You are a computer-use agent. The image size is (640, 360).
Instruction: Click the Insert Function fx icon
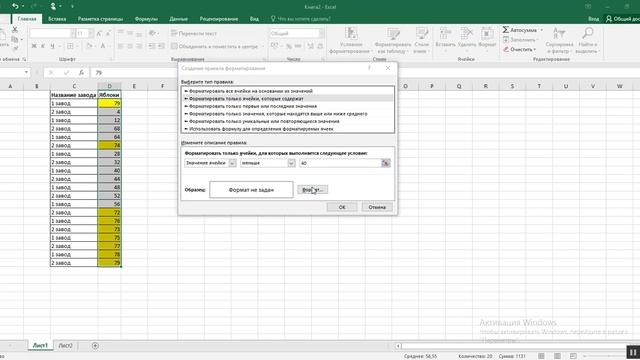click(81, 72)
